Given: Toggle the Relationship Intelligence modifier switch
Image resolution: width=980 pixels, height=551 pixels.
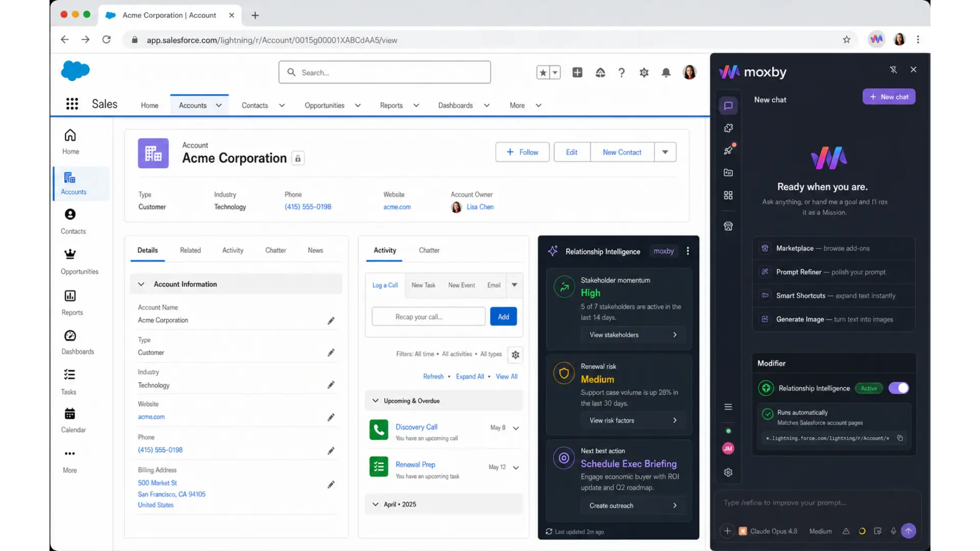Looking at the screenshot, I should (898, 388).
